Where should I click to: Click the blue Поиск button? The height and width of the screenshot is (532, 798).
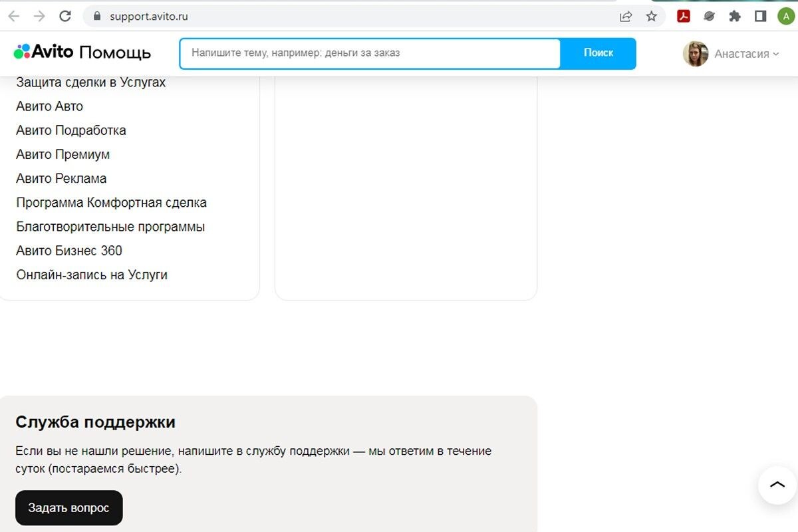click(598, 53)
